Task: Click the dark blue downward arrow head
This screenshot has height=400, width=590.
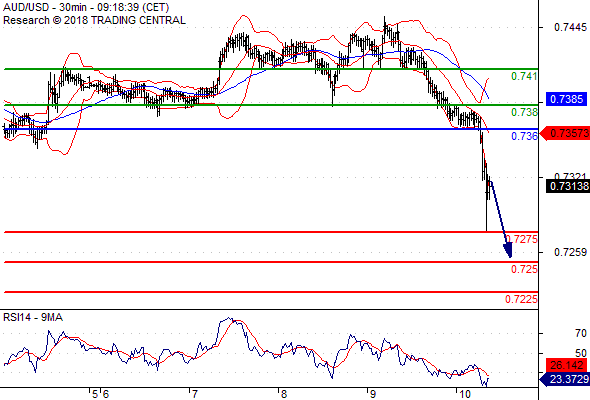Action: [x=508, y=250]
